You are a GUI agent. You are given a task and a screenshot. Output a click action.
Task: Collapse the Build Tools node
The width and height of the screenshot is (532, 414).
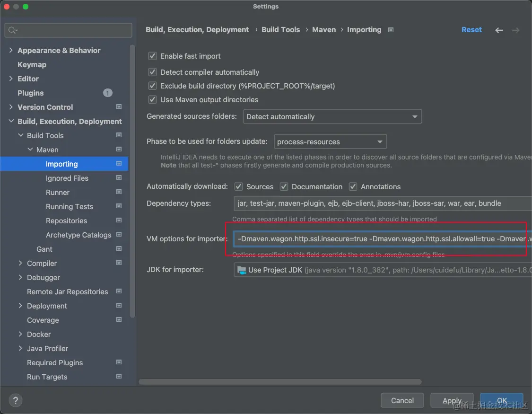pos(20,135)
